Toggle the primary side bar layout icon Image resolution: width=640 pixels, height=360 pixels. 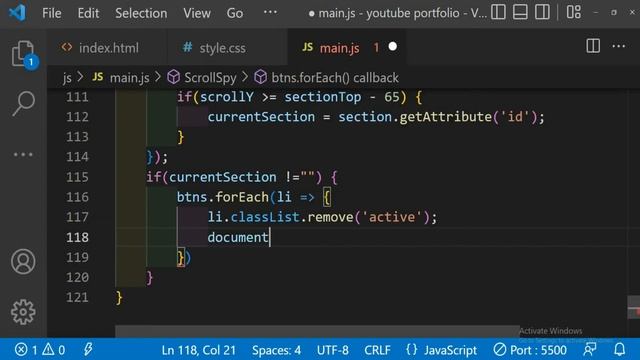498,12
